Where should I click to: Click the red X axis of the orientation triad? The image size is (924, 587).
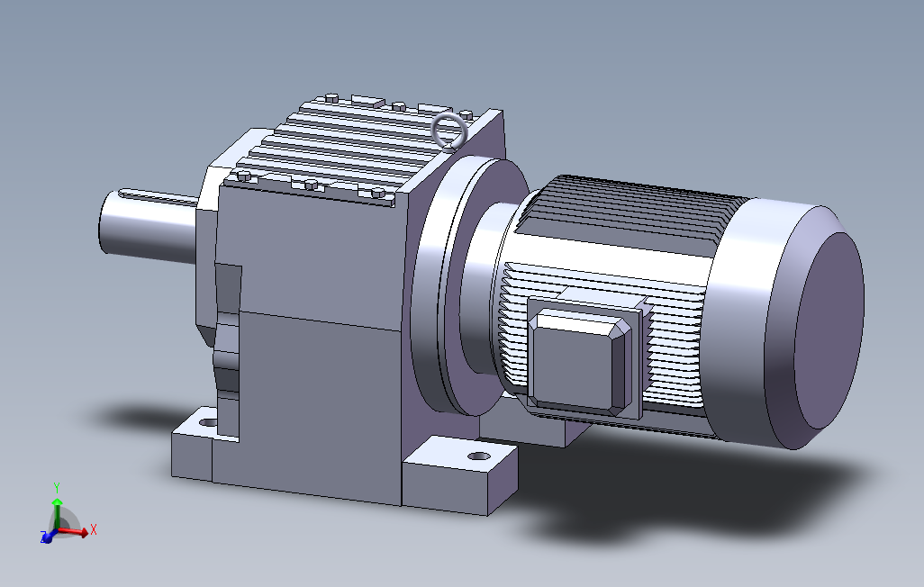point(72,530)
